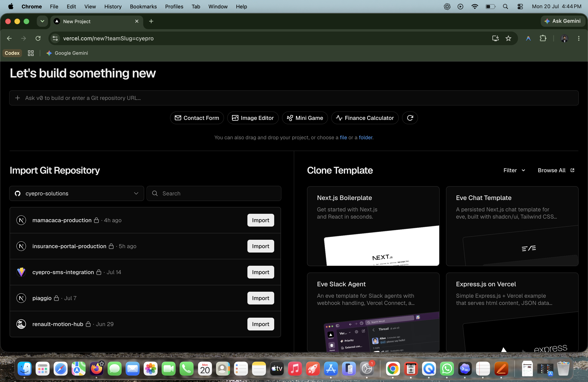This screenshot has height=382, width=588.
Task: Launch WhatsApp from the dock
Action: (x=447, y=369)
